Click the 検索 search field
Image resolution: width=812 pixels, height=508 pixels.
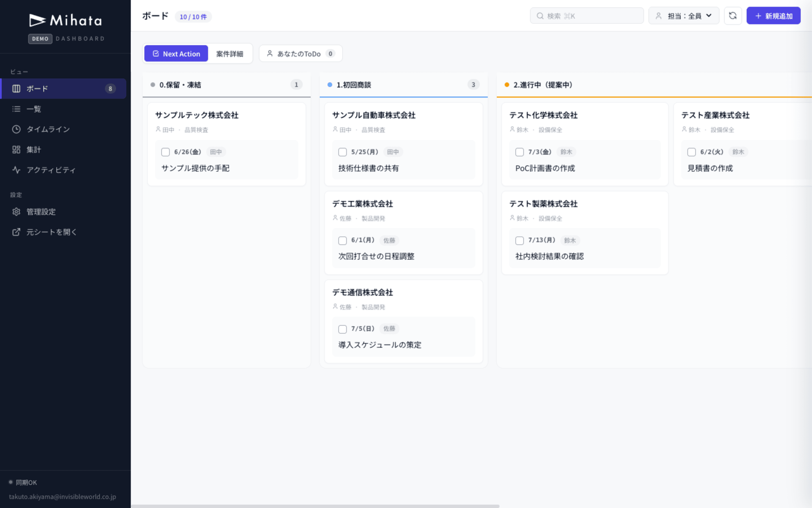coord(587,16)
